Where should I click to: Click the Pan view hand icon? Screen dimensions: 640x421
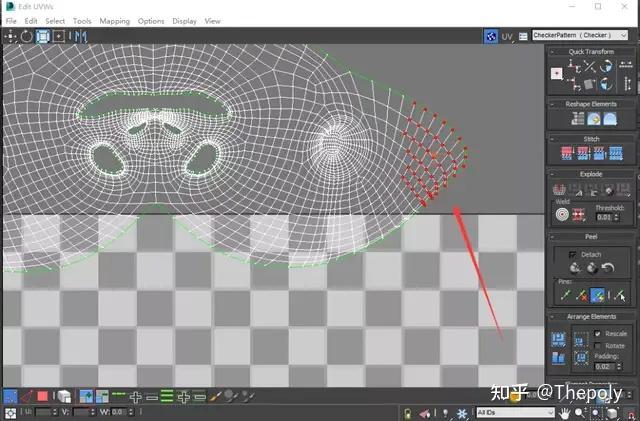[565, 414]
